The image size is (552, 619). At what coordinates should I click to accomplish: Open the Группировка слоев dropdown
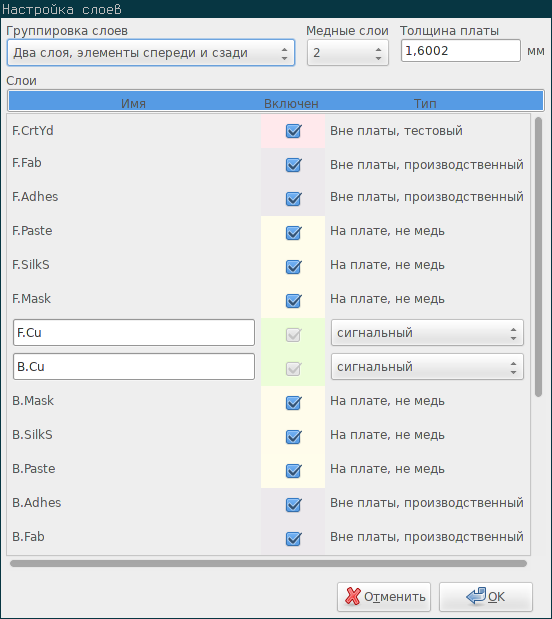point(151,53)
